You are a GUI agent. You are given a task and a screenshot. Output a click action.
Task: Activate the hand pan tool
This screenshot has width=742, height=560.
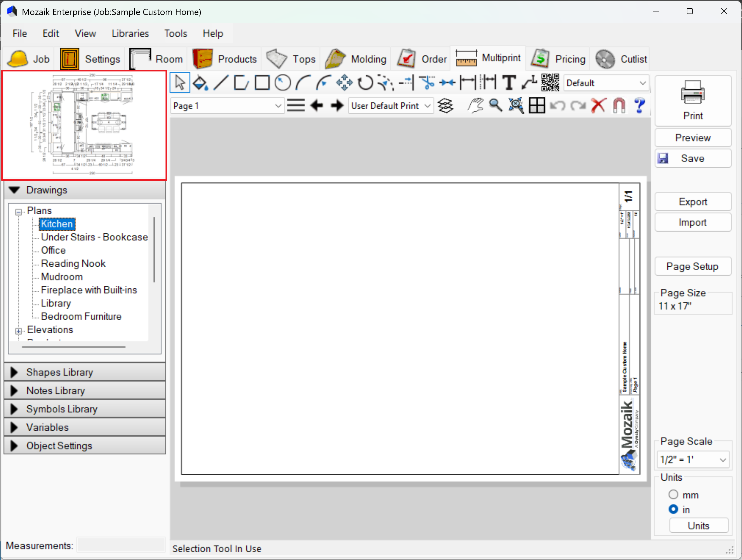pyautogui.click(x=475, y=106)
